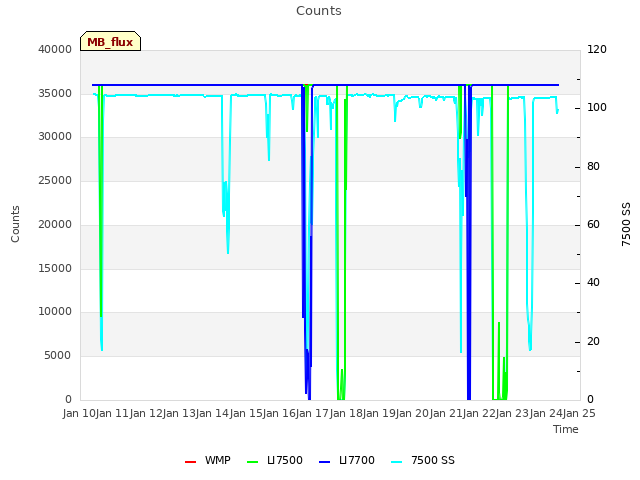Screen dimensions: 640x480
Task: Click the 15000 y-axis tick label
Action: click(55, 268)
